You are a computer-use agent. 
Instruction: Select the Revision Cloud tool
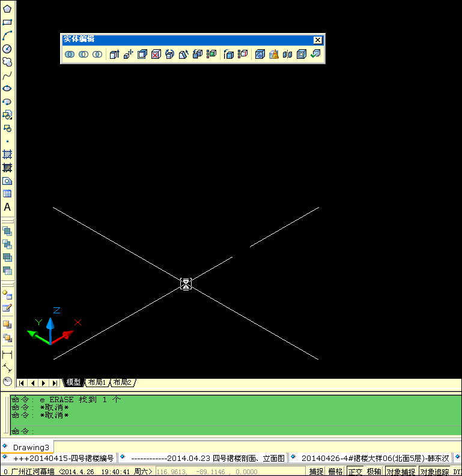(7, 62)
